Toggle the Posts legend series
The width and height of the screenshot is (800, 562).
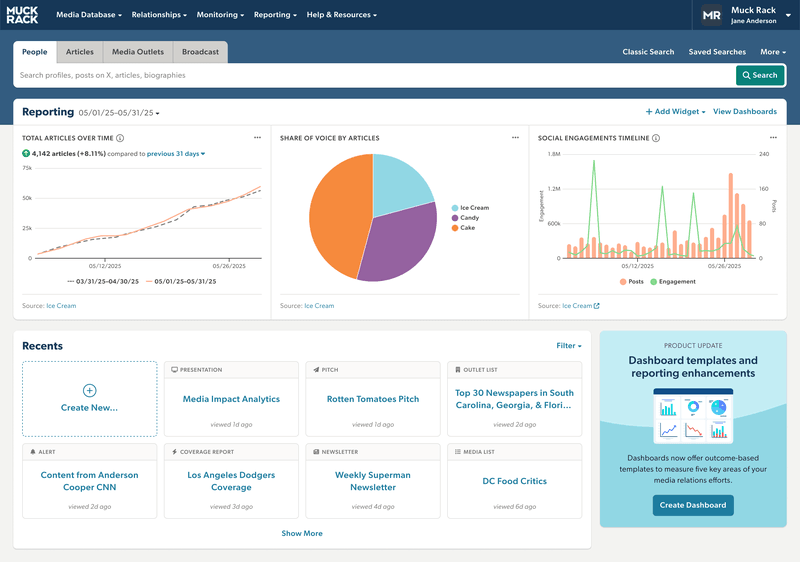tap(630, 282)
